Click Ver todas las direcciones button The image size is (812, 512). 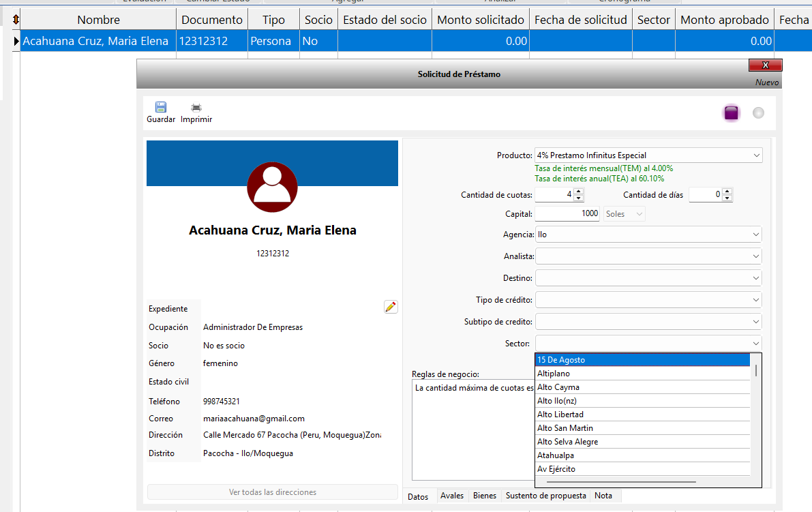click(x=272, y=492)
